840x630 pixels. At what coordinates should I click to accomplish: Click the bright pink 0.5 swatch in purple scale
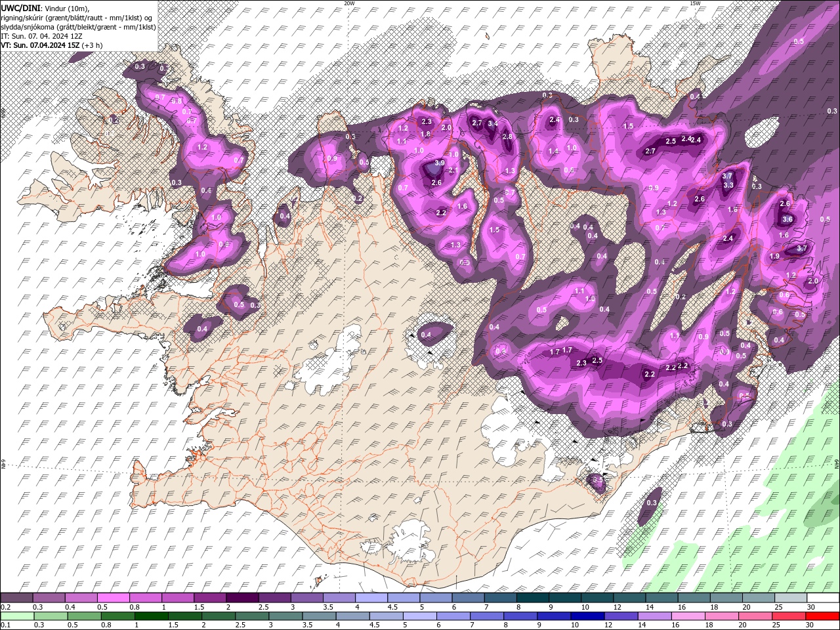pos(113,598)
